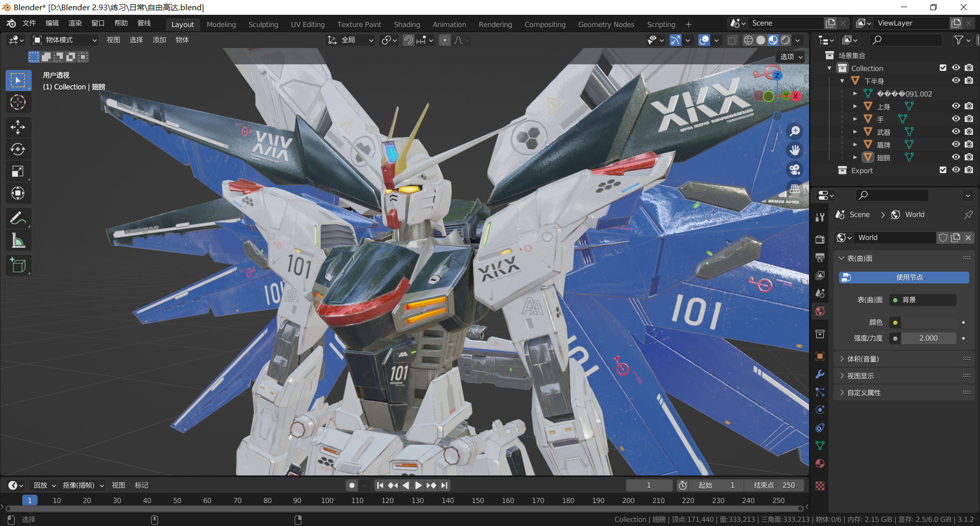Toggle proportional editing
Image resolution: width=980 pixels, height=526 pixels.
pyautogui.click(x=445, y=40)
